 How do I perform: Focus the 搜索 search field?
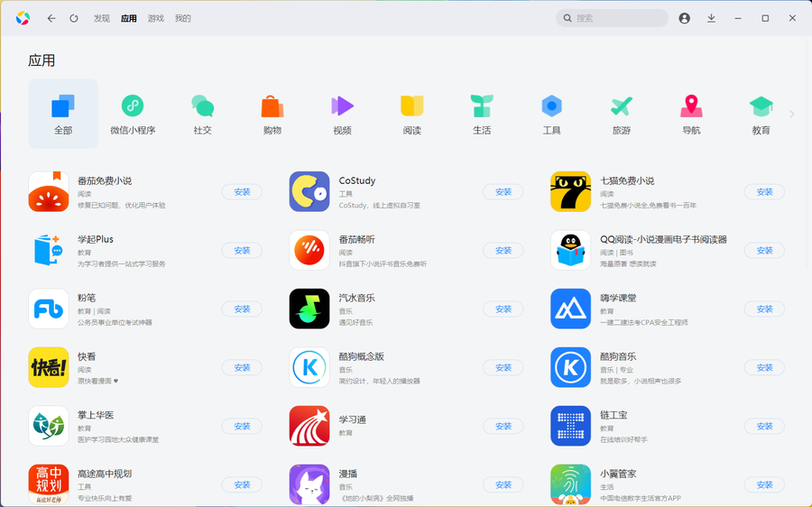pos(612,18)
